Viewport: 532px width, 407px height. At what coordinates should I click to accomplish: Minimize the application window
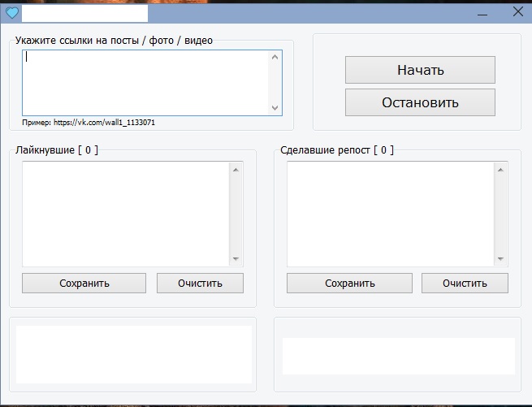tap(483, 12)
